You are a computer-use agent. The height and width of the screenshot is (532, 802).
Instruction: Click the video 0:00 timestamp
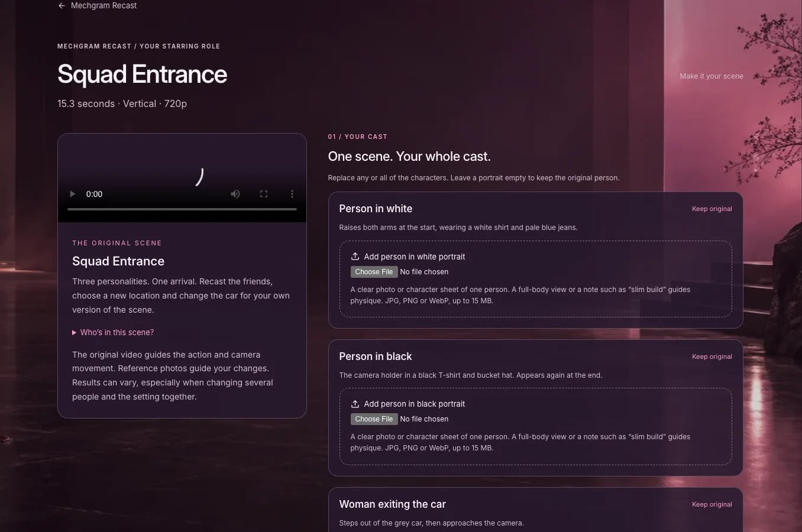(x=94, y=194)
